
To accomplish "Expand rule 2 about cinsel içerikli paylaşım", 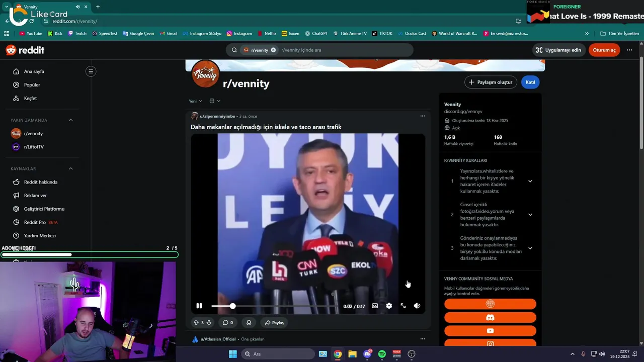I will coord(530,215).
